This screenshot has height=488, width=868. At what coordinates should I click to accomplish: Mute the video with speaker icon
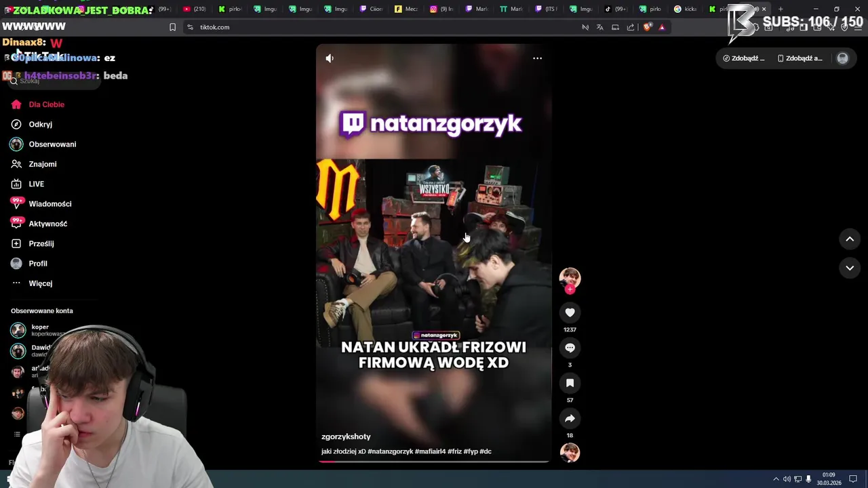(x=330, y=58)
